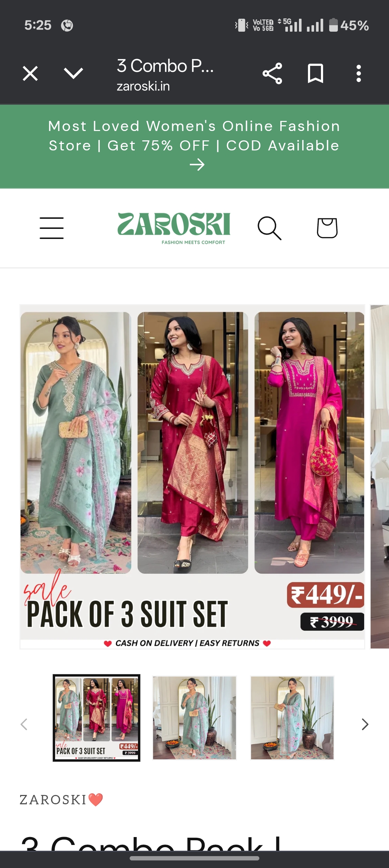This screenshot has height=868, width=389.
Task: Open the shopping bag cart
Action: (x=327, y=228)
